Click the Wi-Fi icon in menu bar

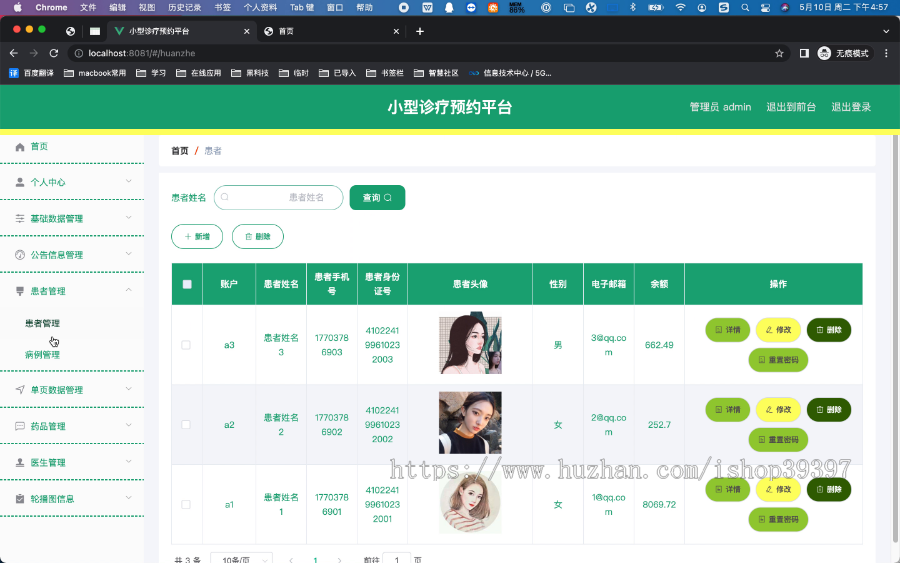click(680, 7)
